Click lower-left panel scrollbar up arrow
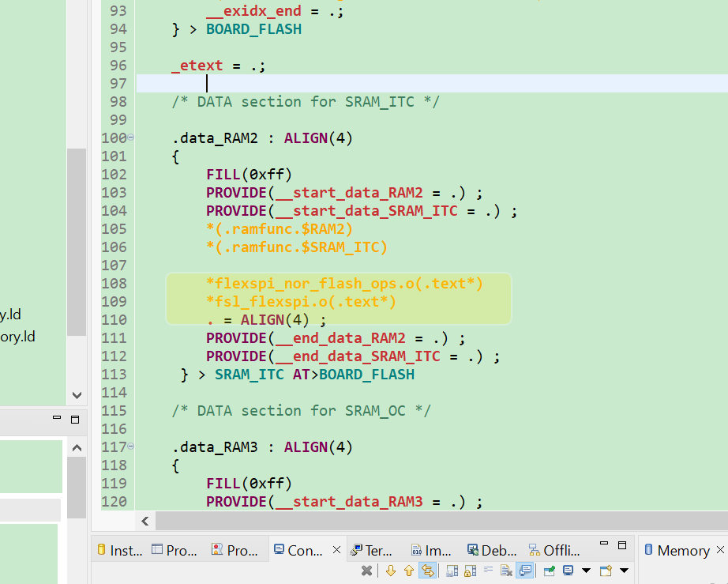Viewport: 728px width, 584px height. 77,448
